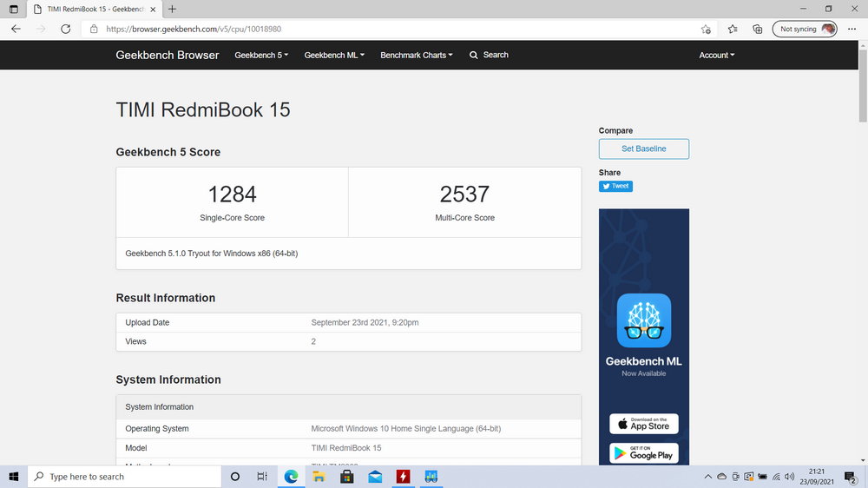Click the TIMI RedmiBook 15 page heading
Viewport: 868px width, 488px height.
pyautogui.click(x=202, y=109)
